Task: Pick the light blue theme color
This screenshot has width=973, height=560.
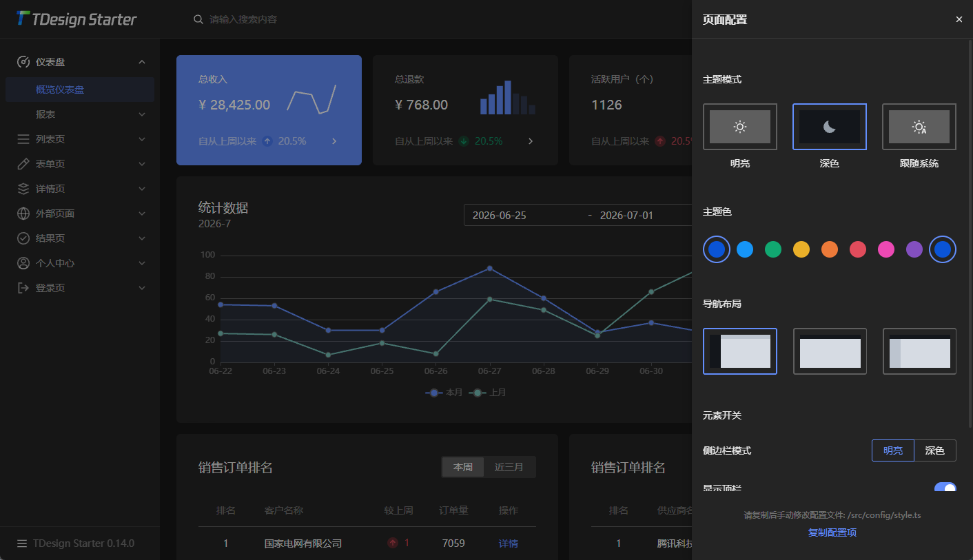Action: coord(745,249)
